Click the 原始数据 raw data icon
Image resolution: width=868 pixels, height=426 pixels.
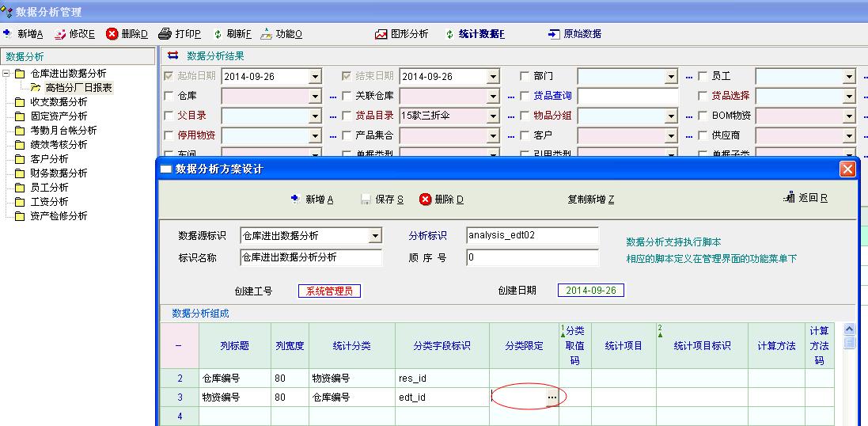pyautogui.click(x=554, y=34)
